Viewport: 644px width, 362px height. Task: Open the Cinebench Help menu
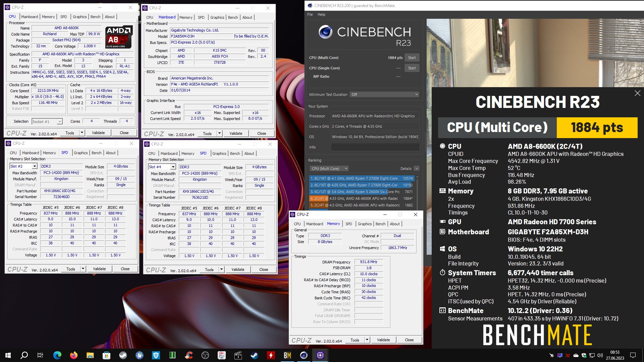coord(321,14)
